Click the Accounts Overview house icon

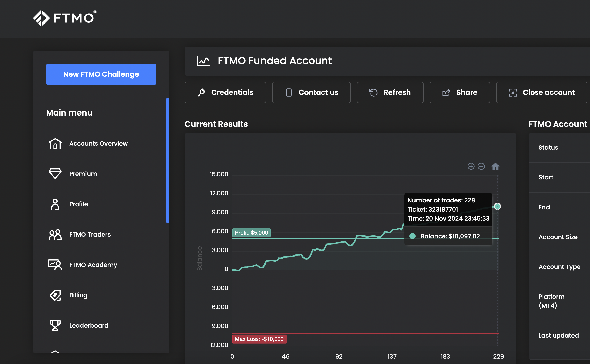pos(55,144)
